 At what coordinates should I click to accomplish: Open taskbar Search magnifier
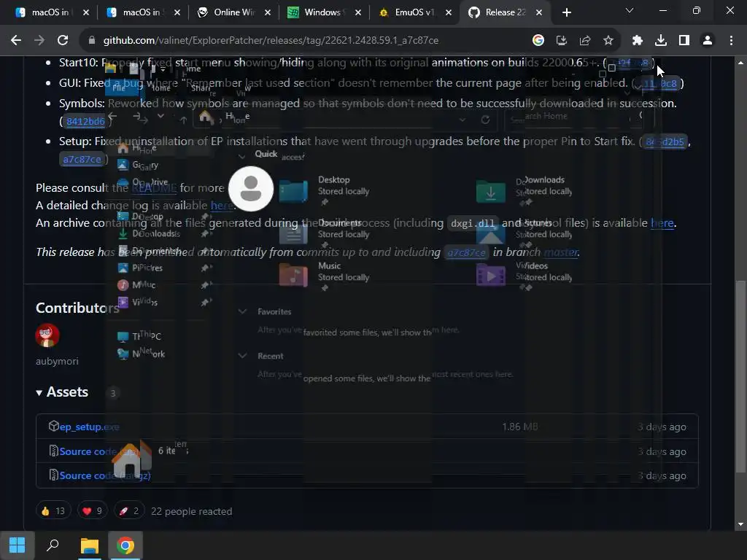click(53, 545)
